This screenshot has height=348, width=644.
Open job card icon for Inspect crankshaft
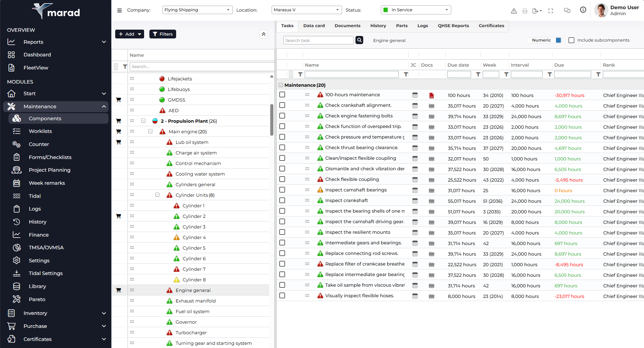tap(415, 201)
